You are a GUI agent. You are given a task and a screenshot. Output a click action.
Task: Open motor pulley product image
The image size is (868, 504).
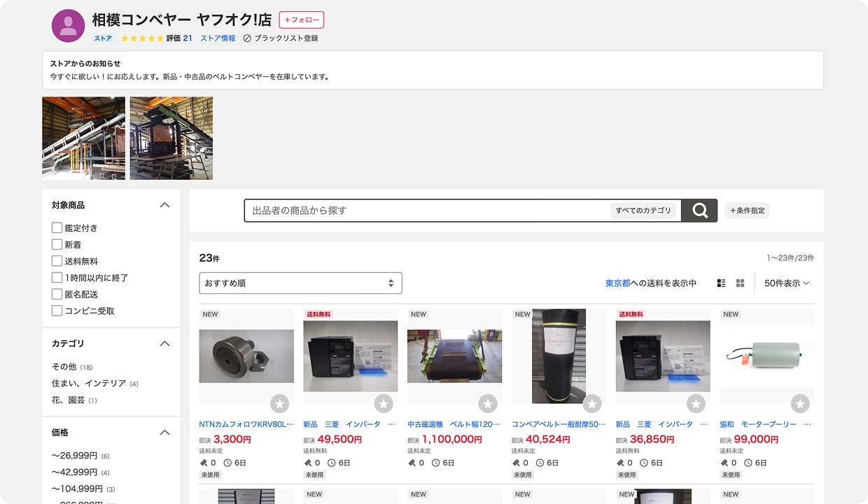(x=766, y=356)
